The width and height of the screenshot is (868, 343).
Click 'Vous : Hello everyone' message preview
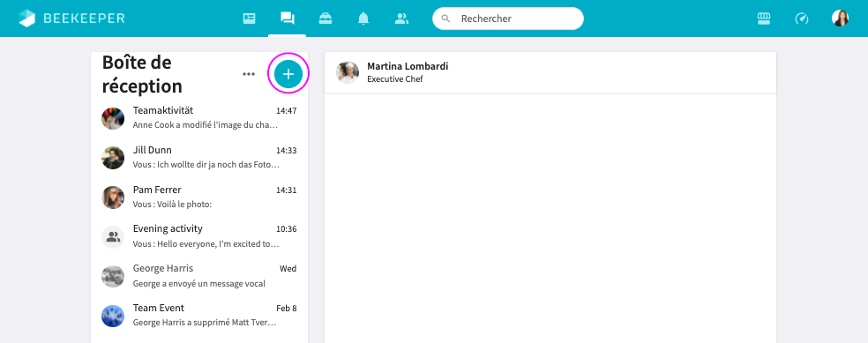(x=206, y=244)
